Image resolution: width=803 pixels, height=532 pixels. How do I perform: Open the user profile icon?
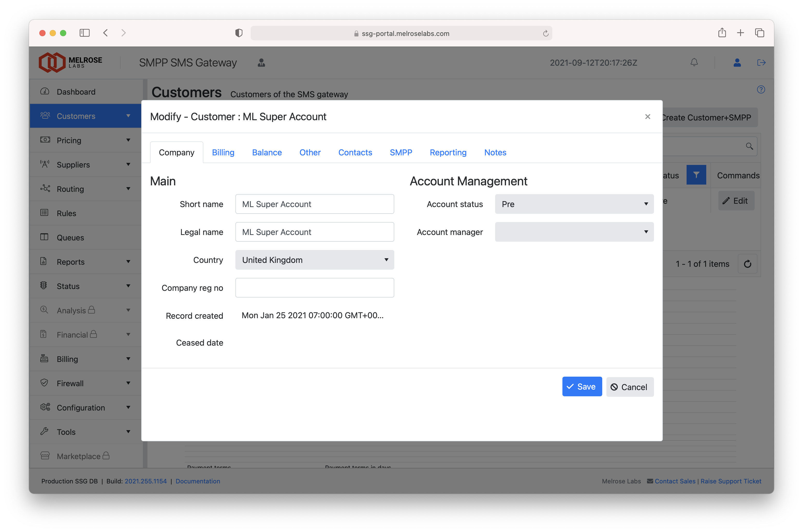tap(737, 63)
